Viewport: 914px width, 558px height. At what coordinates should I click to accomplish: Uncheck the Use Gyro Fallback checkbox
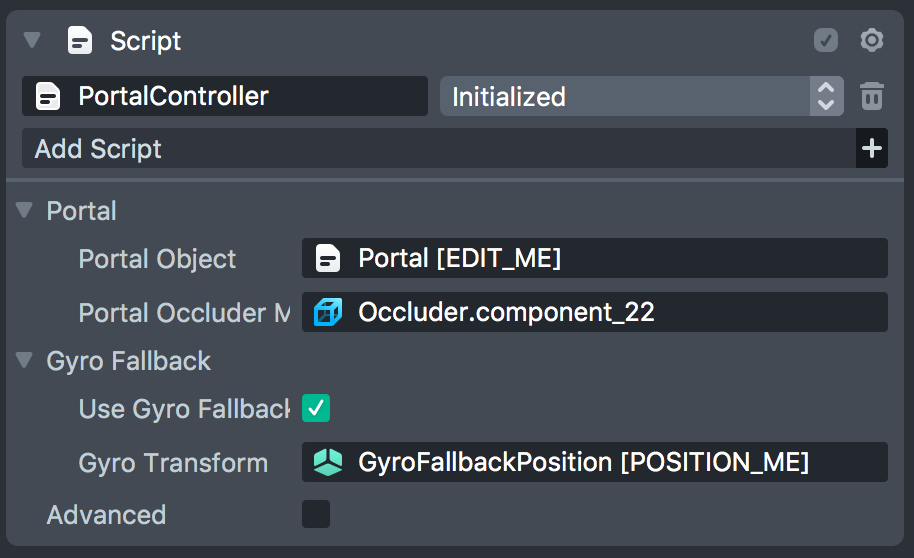pos(316,408)
